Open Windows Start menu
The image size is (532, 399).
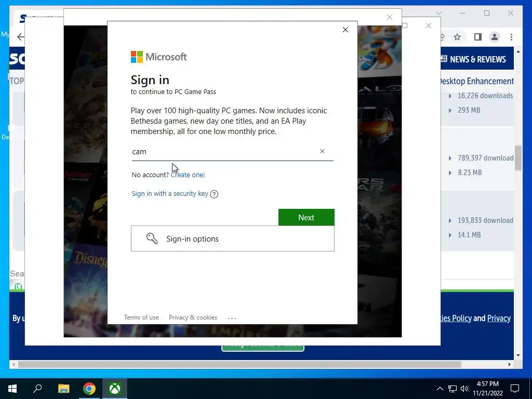click(x=12, y=389)
